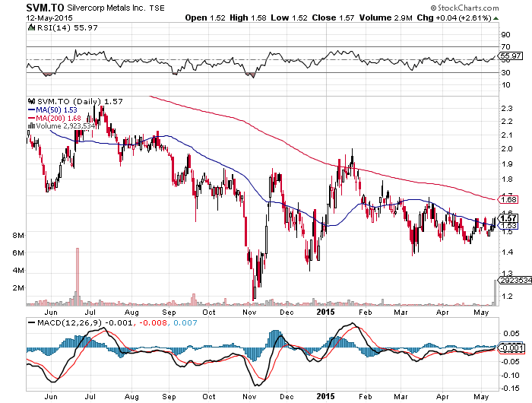Click the 8M volume axis label

click(x=18, y=235)
